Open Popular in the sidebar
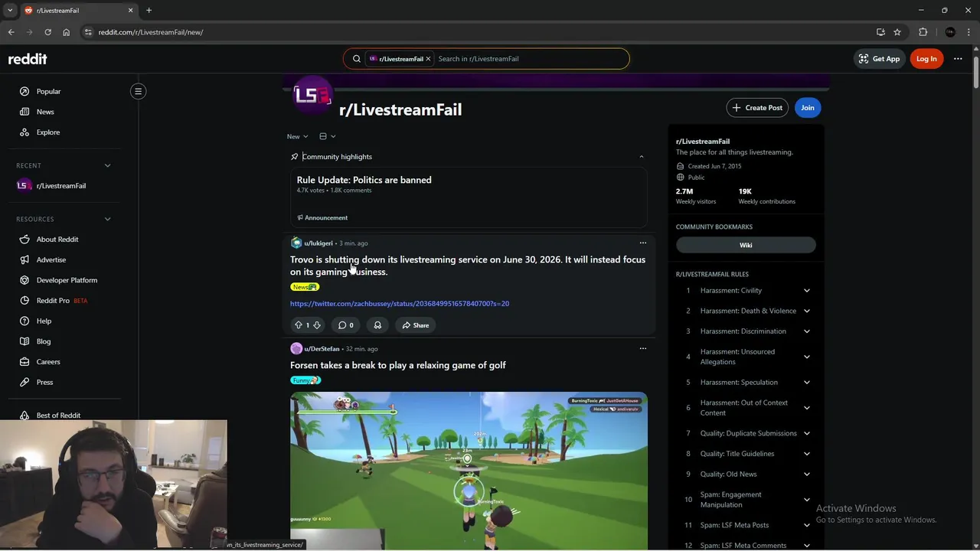980x551 pixels. pos(48,91)
